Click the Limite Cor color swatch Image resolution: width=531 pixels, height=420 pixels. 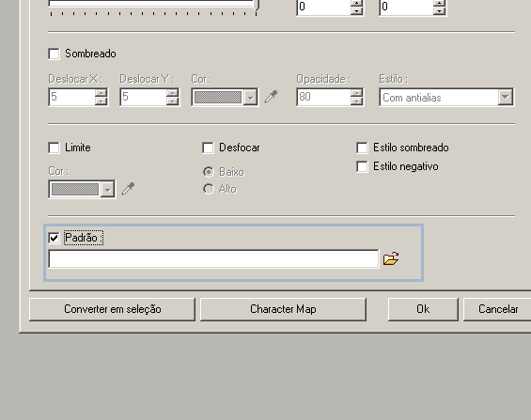pos(75,190)
